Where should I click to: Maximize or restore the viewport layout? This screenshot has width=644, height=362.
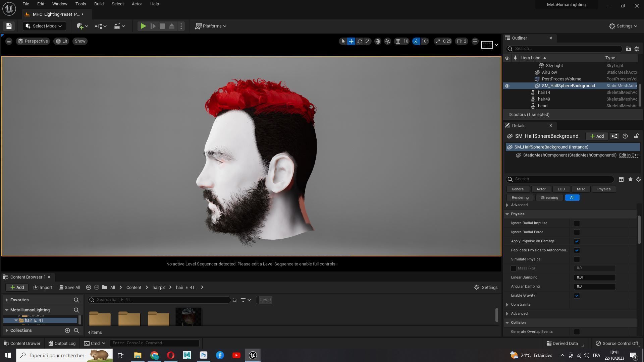(475, 41)
